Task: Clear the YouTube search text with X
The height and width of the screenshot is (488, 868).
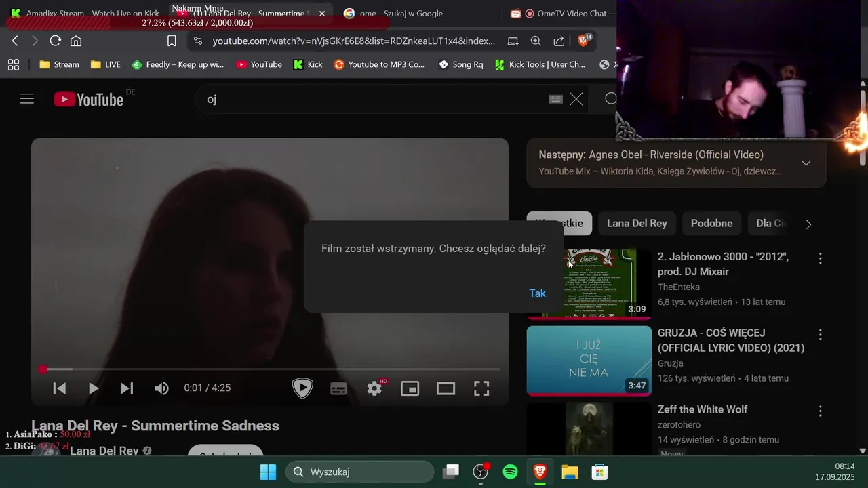Action: pos(576,99)
